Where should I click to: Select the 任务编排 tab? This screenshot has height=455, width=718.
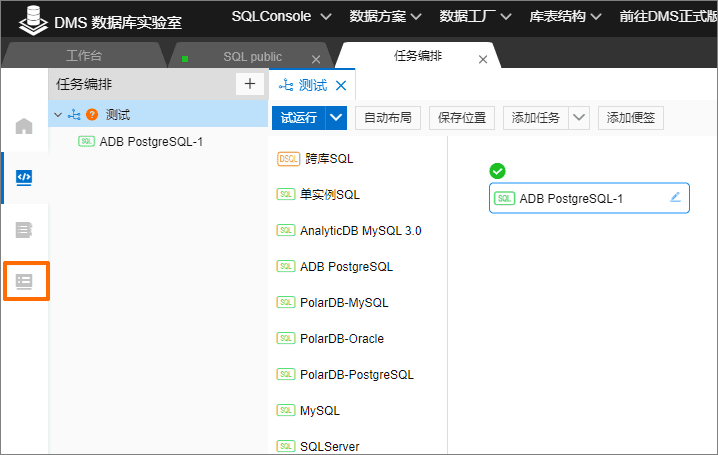[418, 56]
